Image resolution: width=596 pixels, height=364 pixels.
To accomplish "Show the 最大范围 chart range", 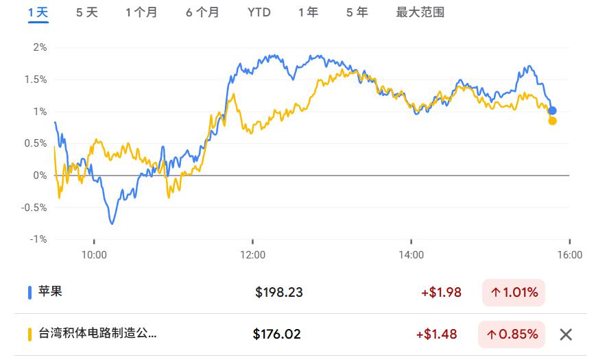I will pyautogui.click(x=420, y=12).
